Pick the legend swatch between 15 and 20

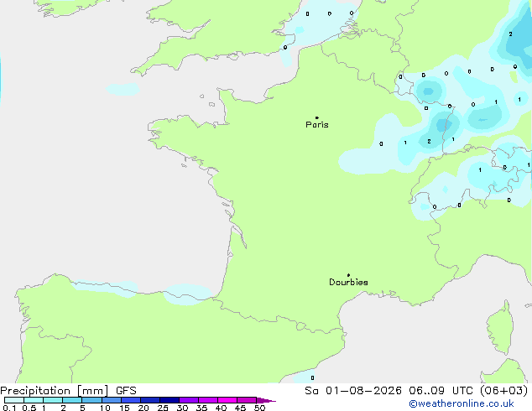[131, 400]
